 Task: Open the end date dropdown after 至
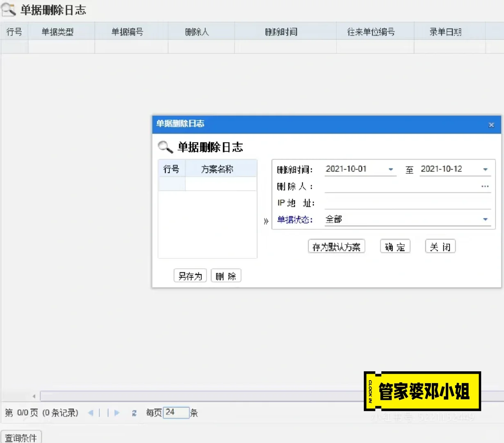click(x=485, y=169)
